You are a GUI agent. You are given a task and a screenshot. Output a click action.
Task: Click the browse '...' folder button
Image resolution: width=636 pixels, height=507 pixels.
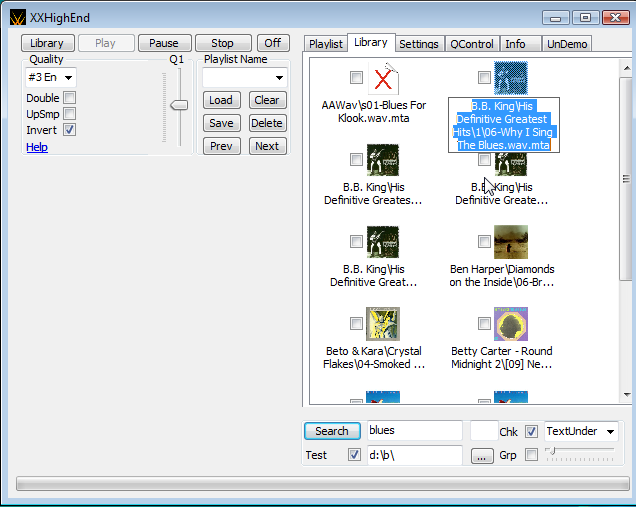(482, 456)
